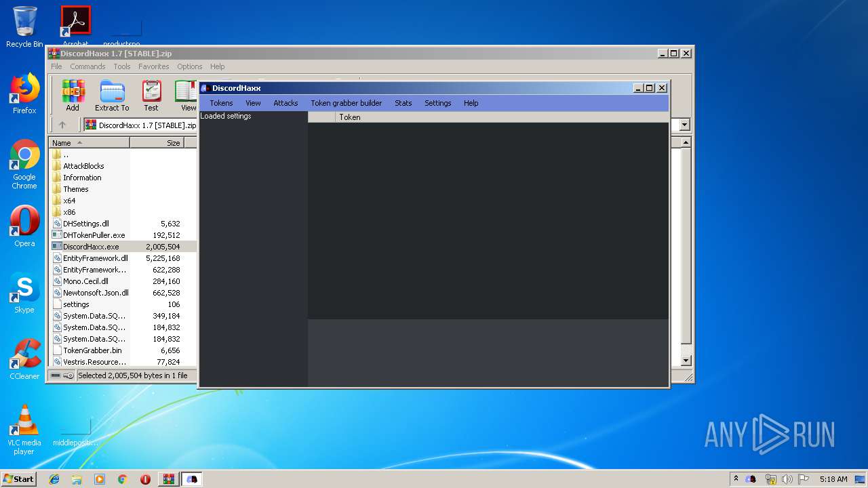This screenshot has width=868, height=488.
Task: Open Internet Explorer from the taskbar
Action: [x=54, y=479]
